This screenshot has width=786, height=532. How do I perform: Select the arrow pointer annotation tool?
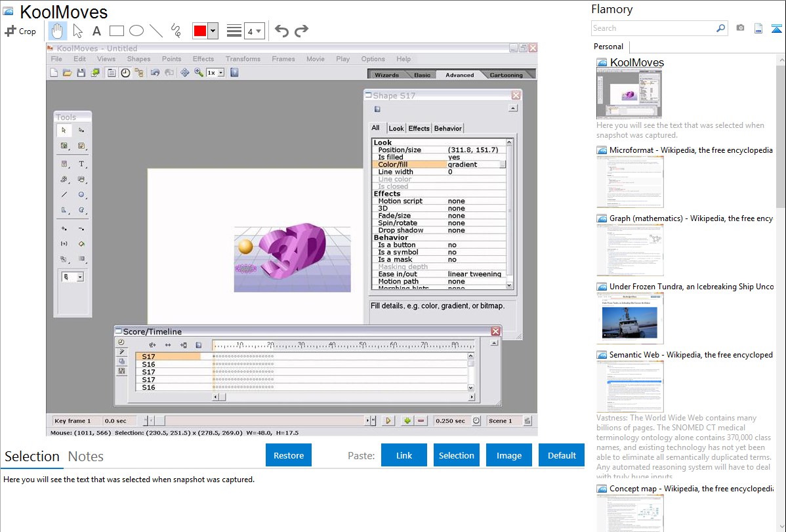77,31
